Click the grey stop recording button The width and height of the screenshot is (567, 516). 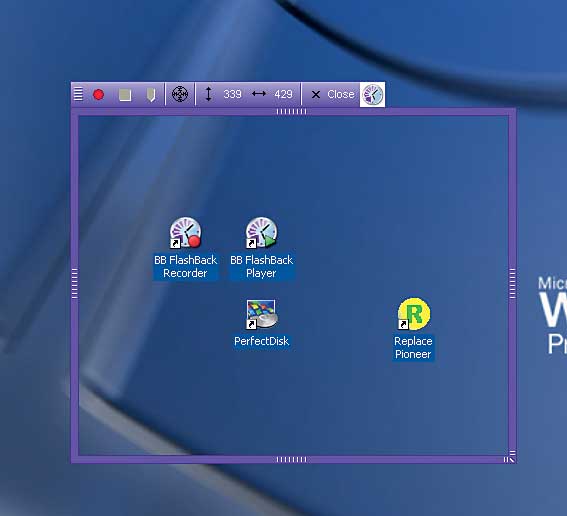tap(125, 95)
